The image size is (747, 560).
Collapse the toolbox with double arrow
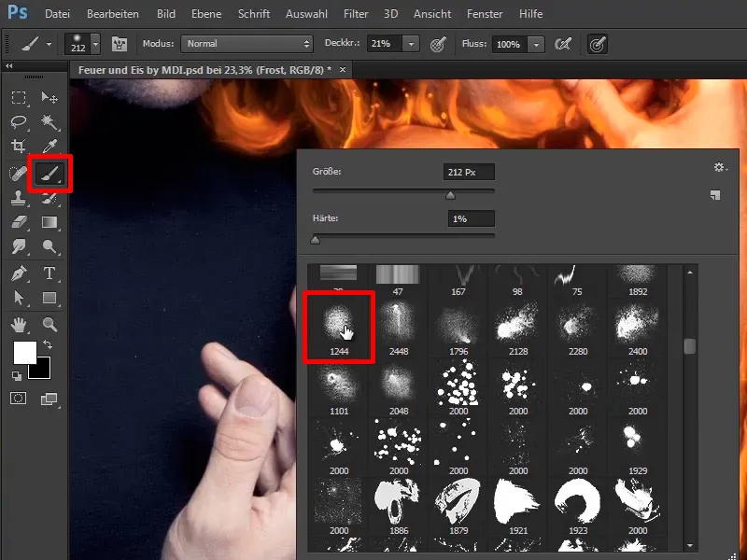[8, 66]
